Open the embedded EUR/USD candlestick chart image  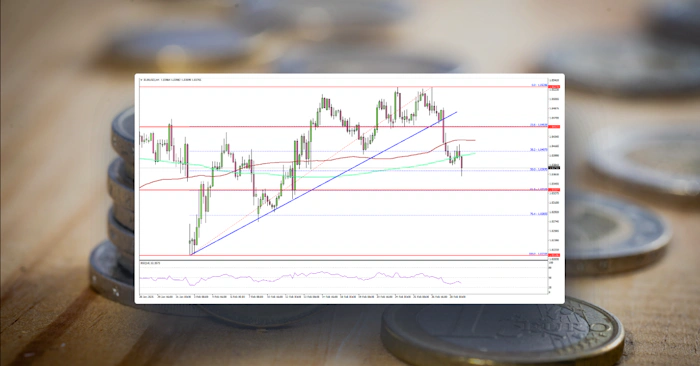tap(350, 188)
